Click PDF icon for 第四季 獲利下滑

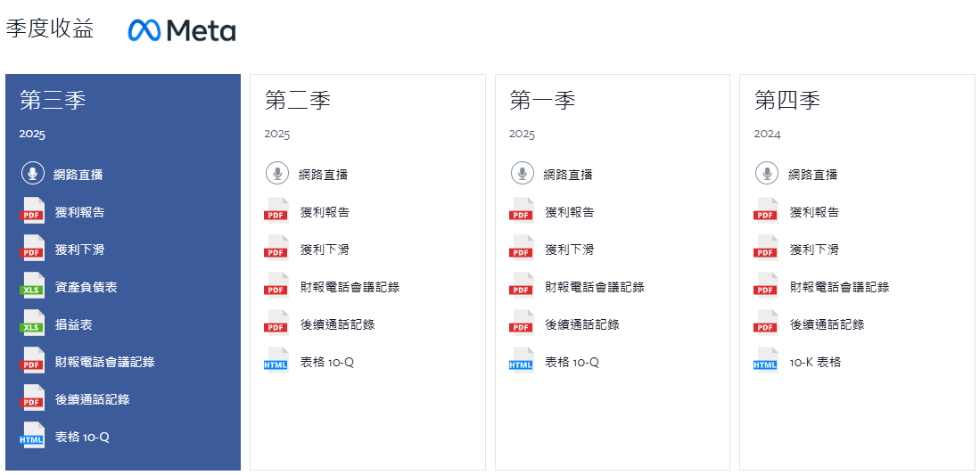[766, 248]
